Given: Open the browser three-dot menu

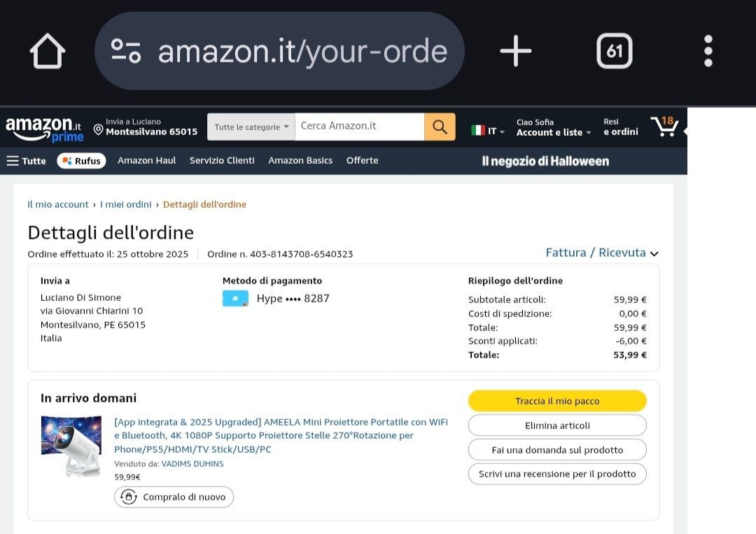Looking at the screenshot, I should [708, 51].
